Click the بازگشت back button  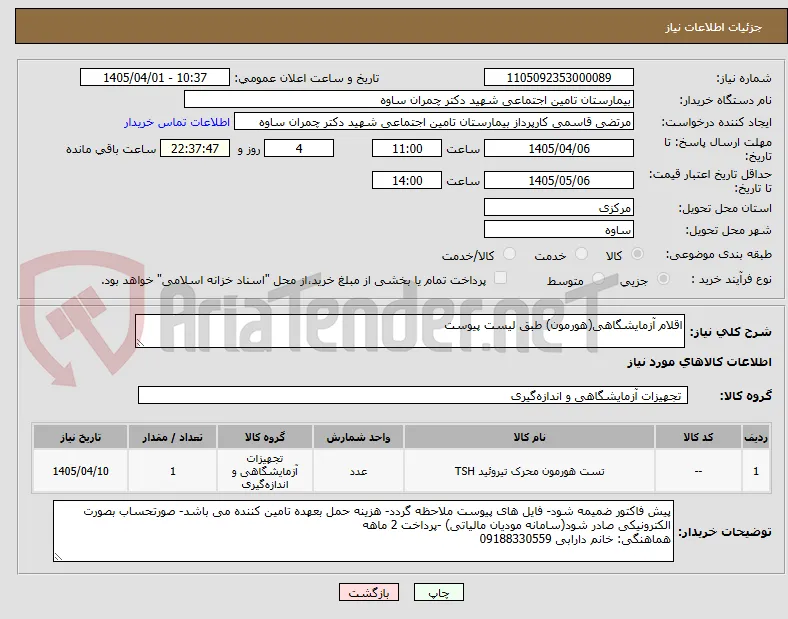point(369,592)
